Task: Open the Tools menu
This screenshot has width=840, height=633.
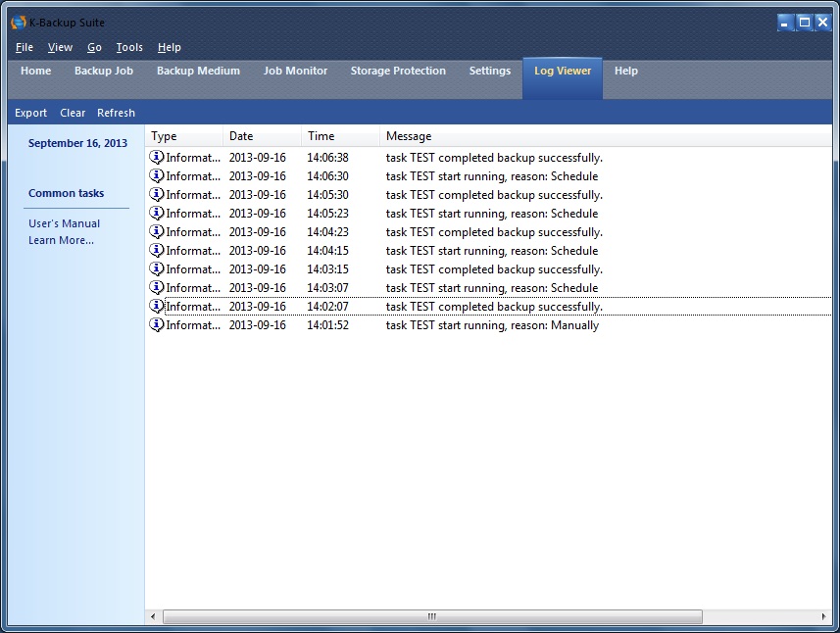Action: coord(129,47)
